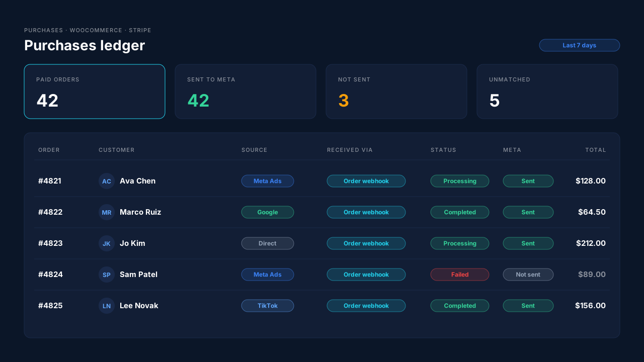Open order #4825
The height and width of the screenshot is (362, 644).
[50, 306]
